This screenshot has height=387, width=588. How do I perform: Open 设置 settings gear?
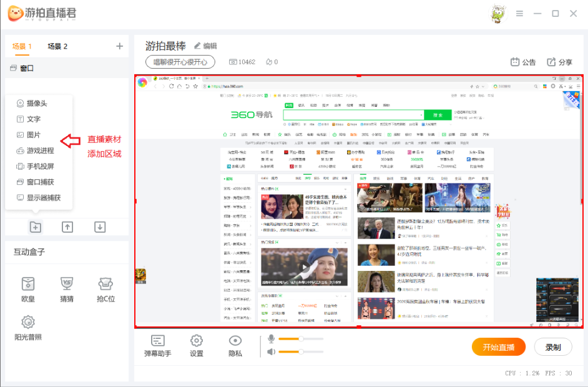tap(197, 346)
